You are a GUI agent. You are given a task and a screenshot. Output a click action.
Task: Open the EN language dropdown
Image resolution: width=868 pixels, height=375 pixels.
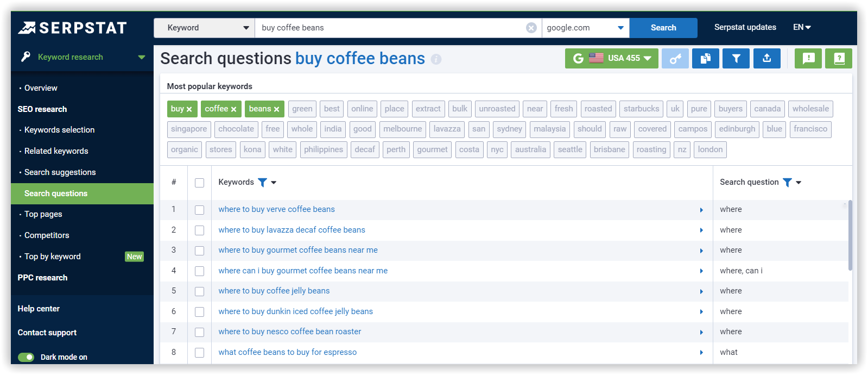pos(802,27)
